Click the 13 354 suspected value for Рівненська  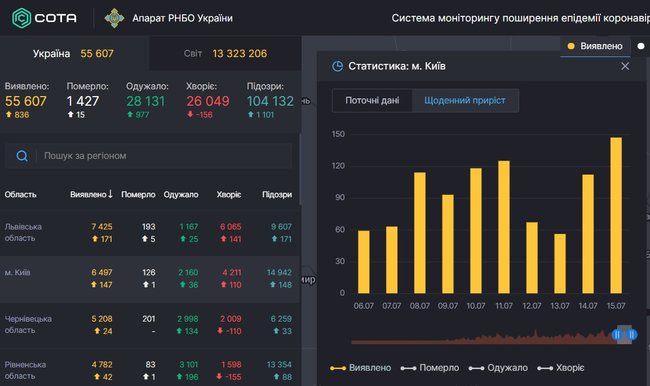(x=279, y=364)
